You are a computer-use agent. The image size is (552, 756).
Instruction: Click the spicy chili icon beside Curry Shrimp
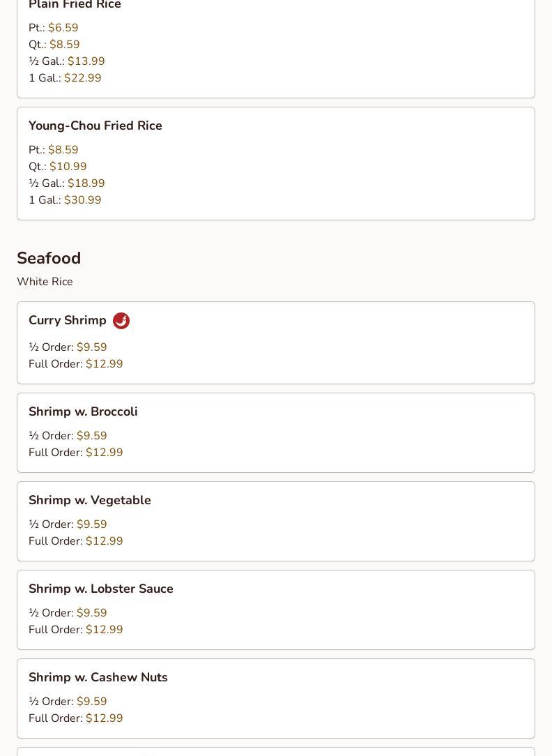coord(121,321)
